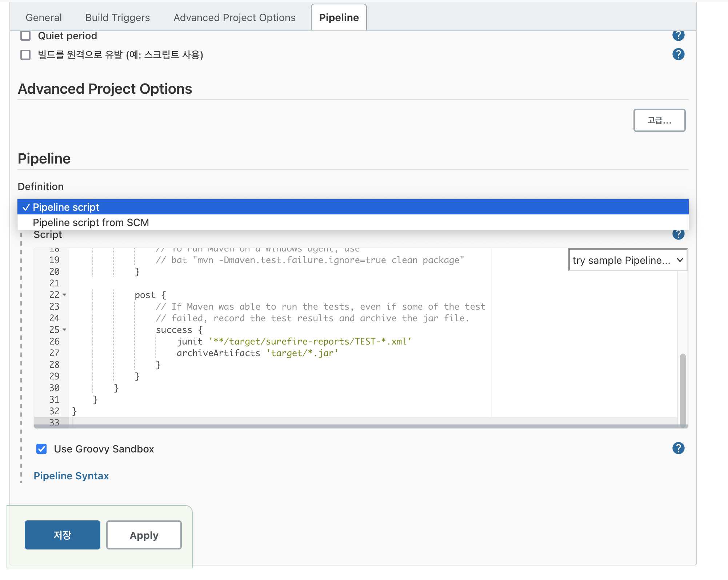728x580 pixels.
Task: Click the Build Triggers tab
Action: pos(117,17)
